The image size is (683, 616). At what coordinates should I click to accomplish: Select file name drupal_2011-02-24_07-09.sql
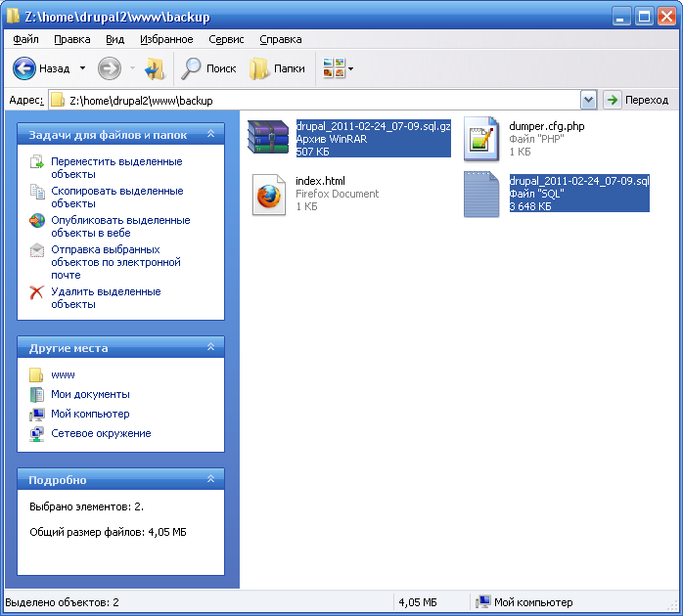click(579, 181)
